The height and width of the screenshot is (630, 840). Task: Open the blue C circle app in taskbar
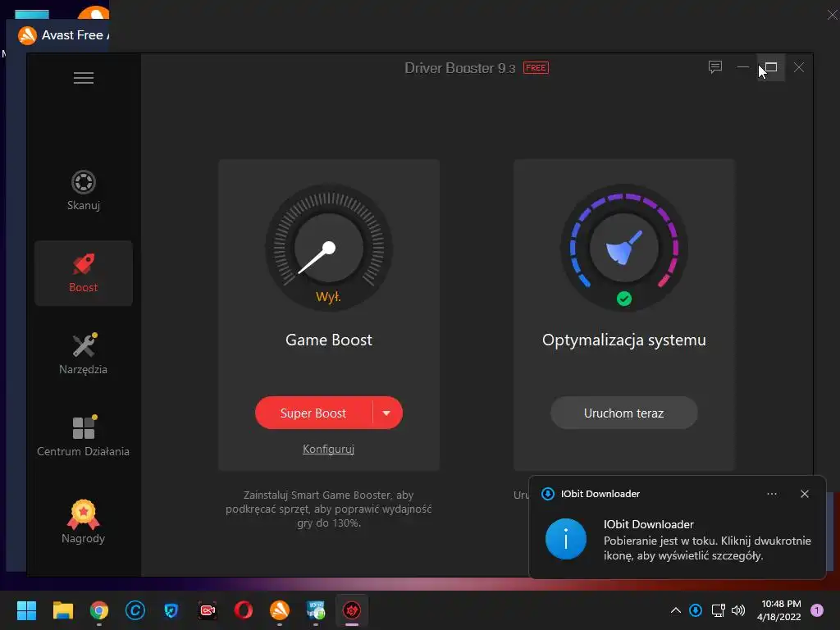[x=135, y=610]
